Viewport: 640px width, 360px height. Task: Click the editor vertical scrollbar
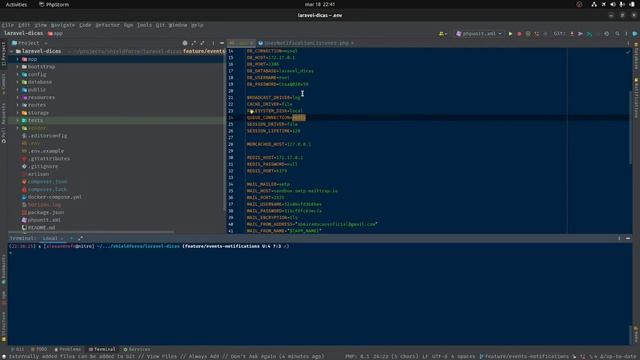tap(630, 127)
